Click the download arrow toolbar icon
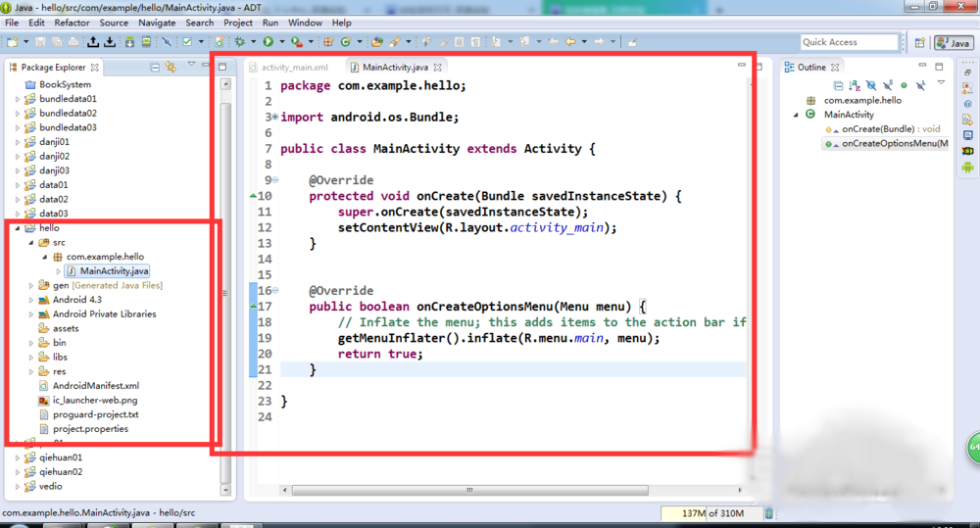The width and height of the screenshot is (980, 528). coord(110,42)
